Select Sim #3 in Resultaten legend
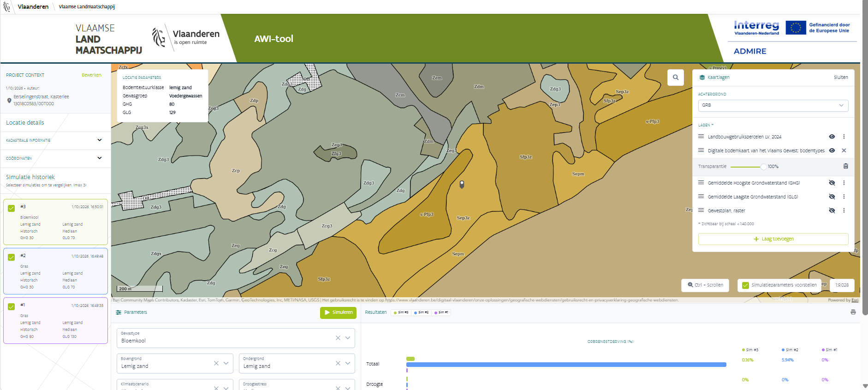This screenshot has height=390, width=868. point(401,312)
